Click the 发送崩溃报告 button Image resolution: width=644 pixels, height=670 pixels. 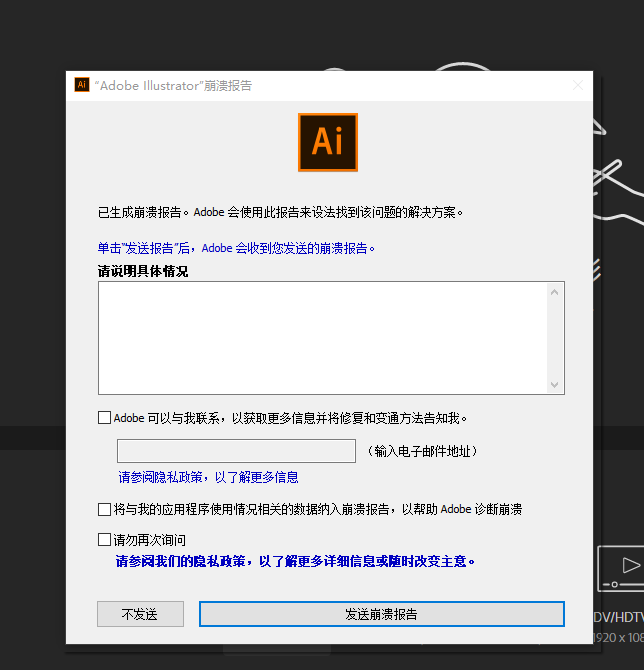coord(382,614)
